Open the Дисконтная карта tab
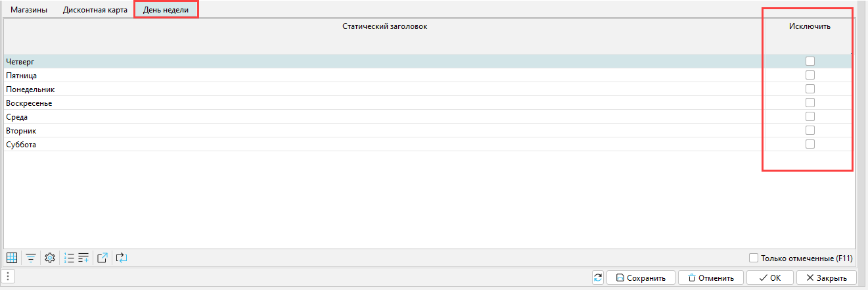Viewport: 868px width, 290px height. [95, 11]
